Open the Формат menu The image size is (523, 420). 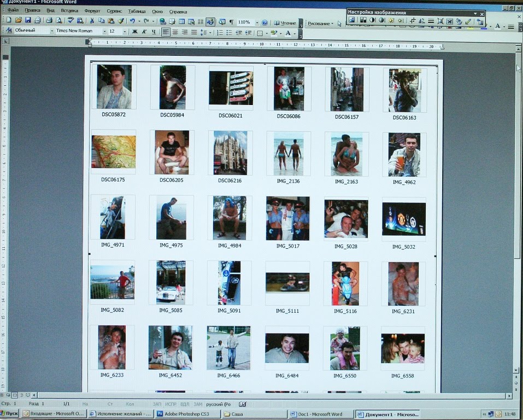pyautogui.click(x=92, y=11)
